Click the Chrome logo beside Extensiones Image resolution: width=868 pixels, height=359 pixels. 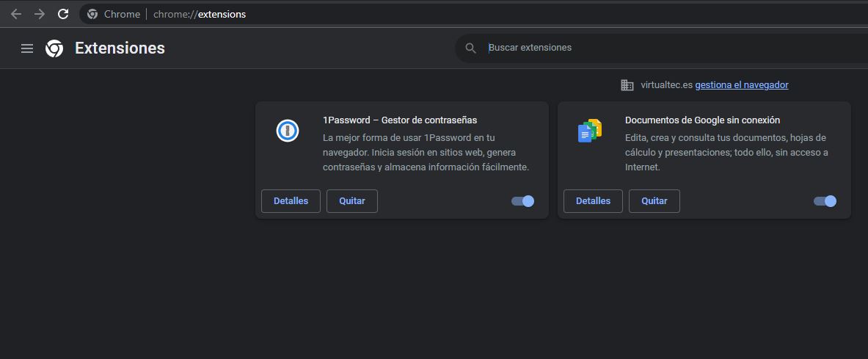click(54, 48)
